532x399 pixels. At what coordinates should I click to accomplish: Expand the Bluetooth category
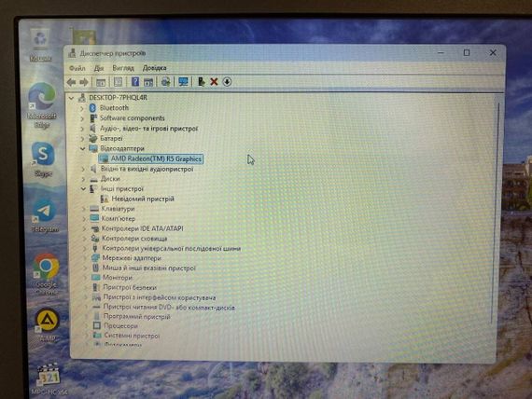(x=82, y=108)
